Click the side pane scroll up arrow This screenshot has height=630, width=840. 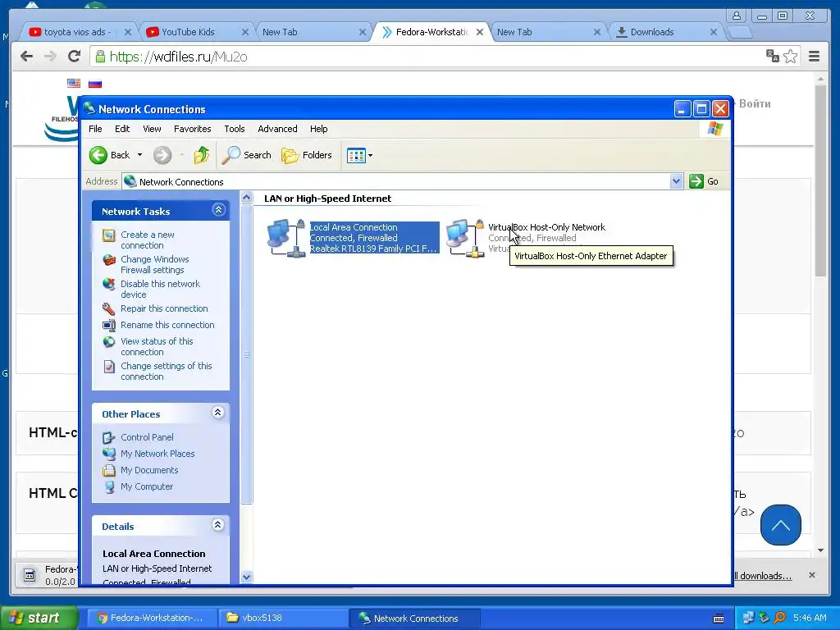click(246, 198)
